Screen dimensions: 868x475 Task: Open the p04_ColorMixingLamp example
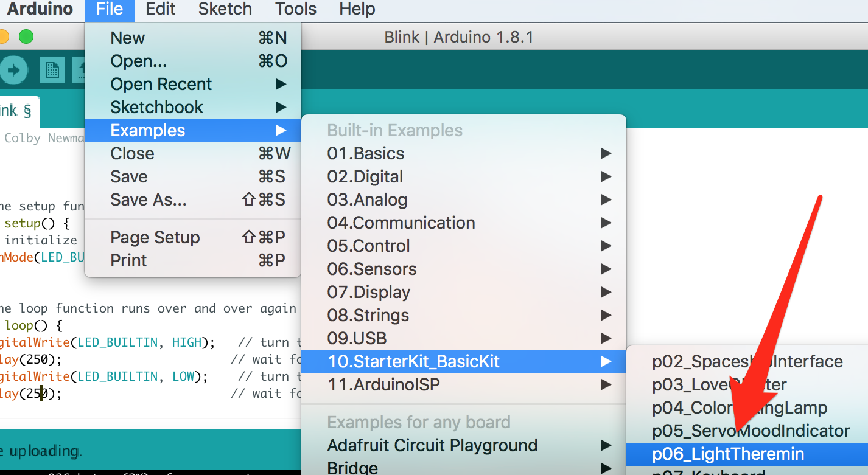click(747, 407)
